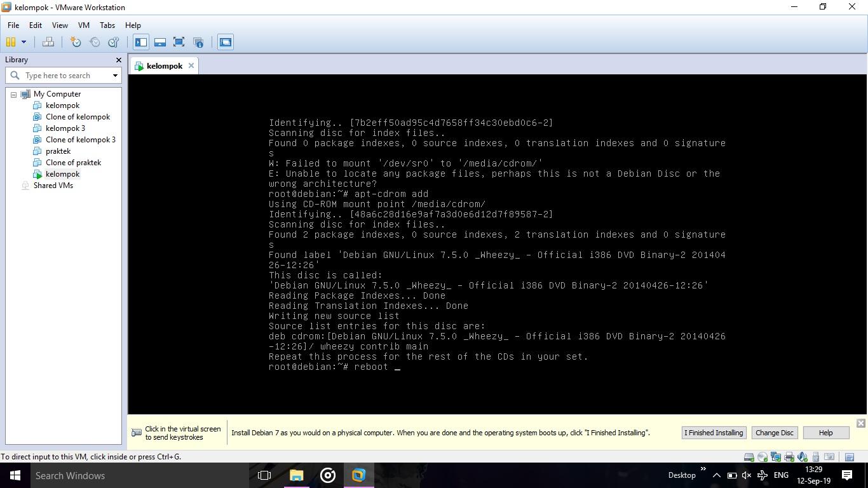The image size is (868, 488).
Task: Open the power options dropdown arrow
Action: (x=24, y=42)
